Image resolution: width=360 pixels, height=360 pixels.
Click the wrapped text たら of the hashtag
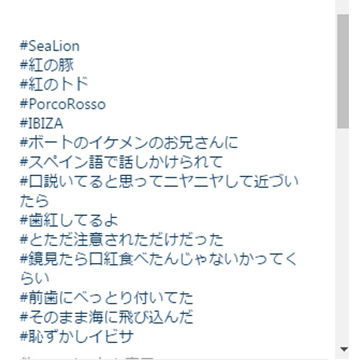point(34,201)
